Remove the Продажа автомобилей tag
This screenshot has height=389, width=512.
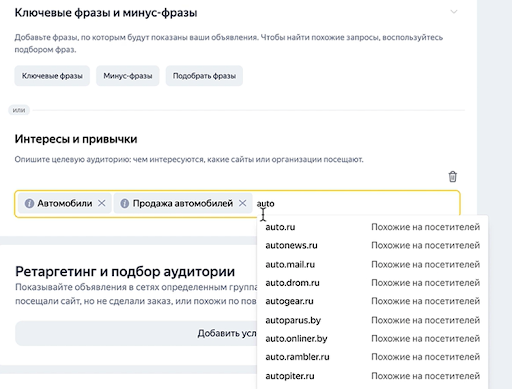point(243,203)
